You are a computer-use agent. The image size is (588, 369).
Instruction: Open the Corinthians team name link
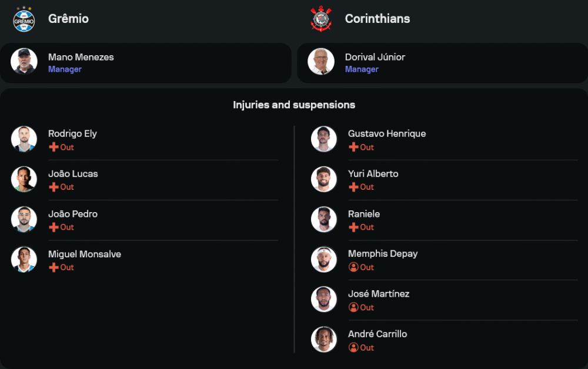click(377, 19)
